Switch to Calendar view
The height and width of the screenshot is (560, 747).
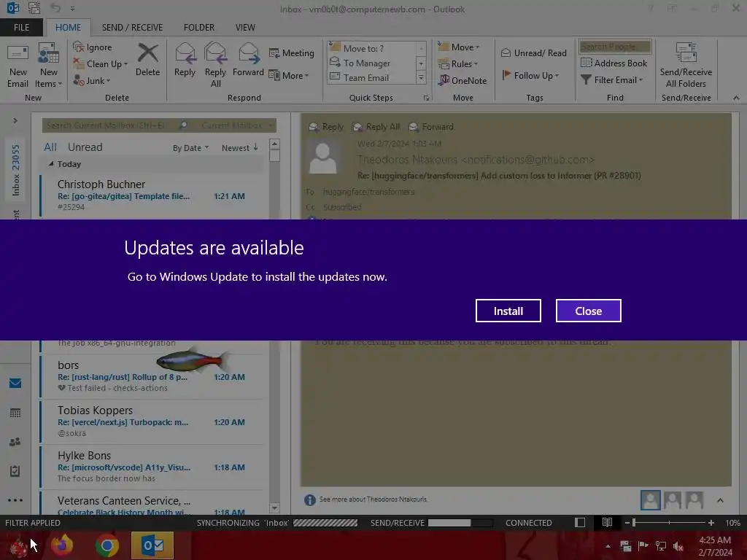(15, 413)
